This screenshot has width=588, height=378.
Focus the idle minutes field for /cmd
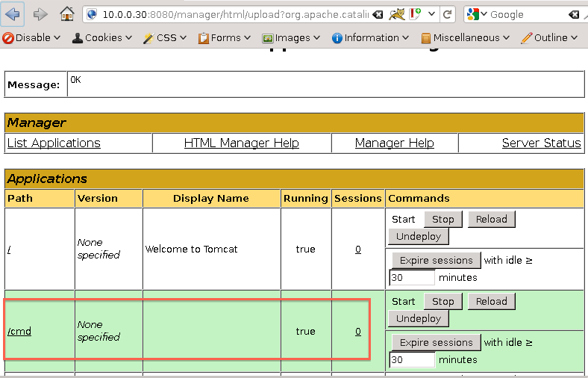click(x=412, y=359)
